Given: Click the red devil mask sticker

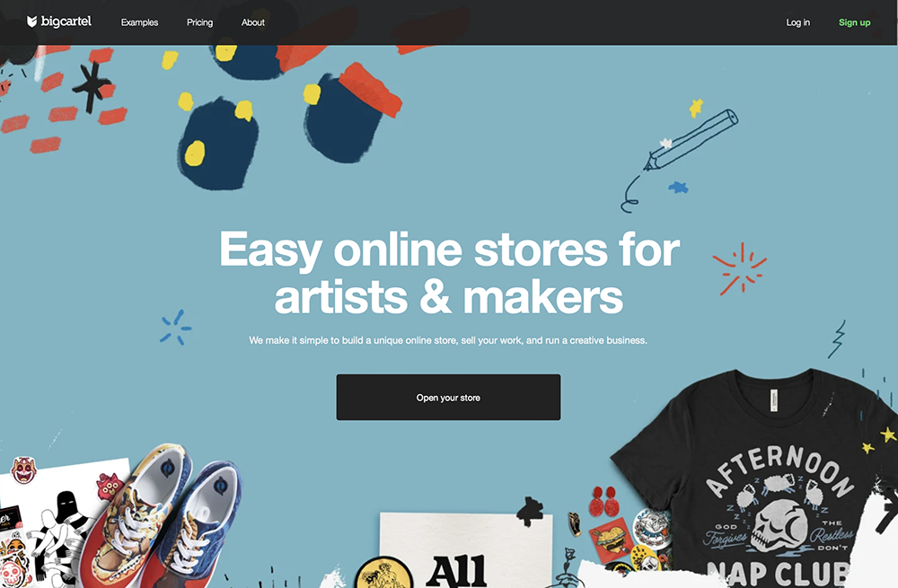Looking at the screenshot, I should [23, 470].
